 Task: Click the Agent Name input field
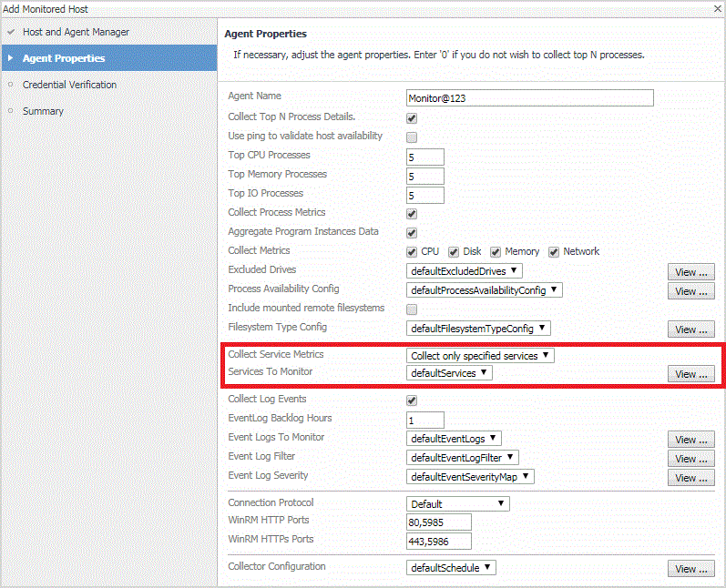529,98
